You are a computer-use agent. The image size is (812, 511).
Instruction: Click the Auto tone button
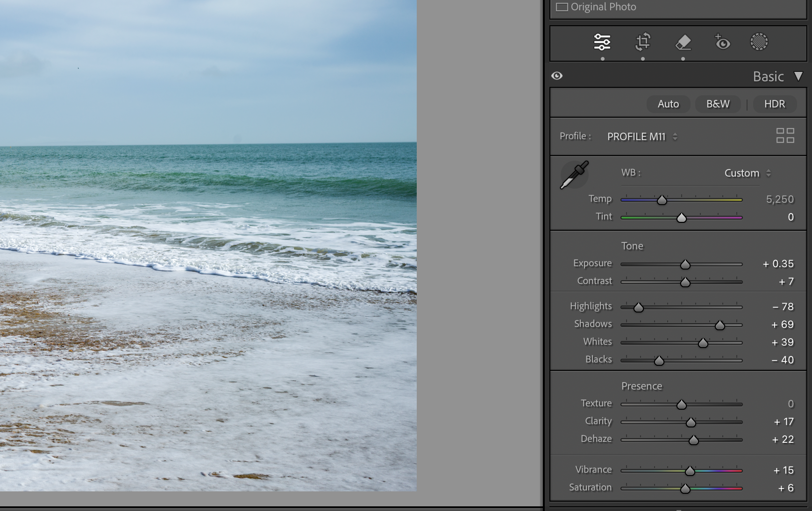[x=668, y=104]
